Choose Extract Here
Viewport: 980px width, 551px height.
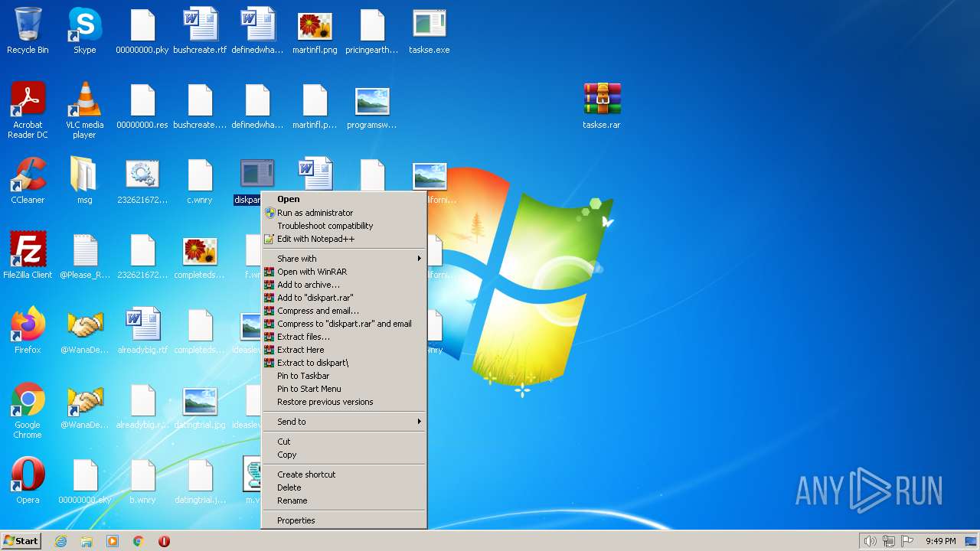(344, 350)
